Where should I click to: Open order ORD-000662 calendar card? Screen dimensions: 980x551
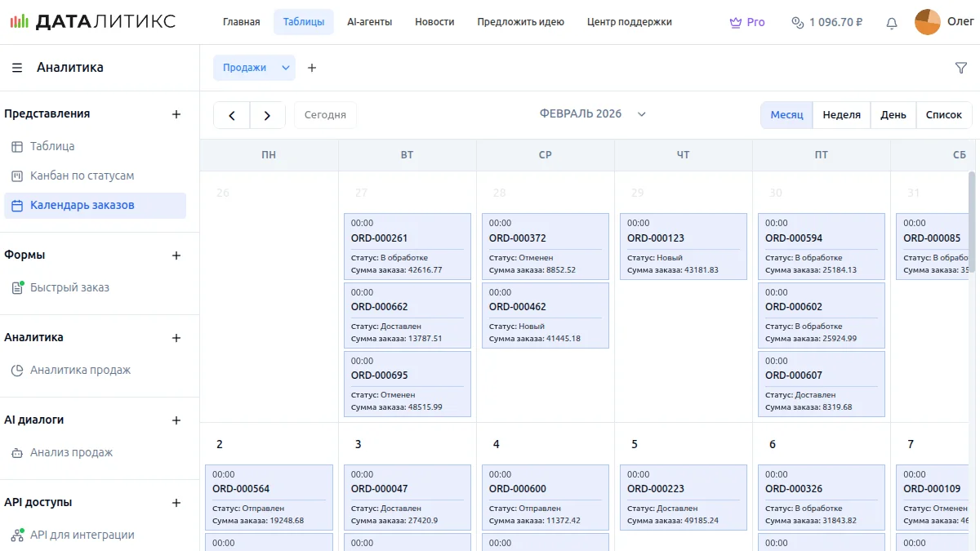tap(407, 315)
